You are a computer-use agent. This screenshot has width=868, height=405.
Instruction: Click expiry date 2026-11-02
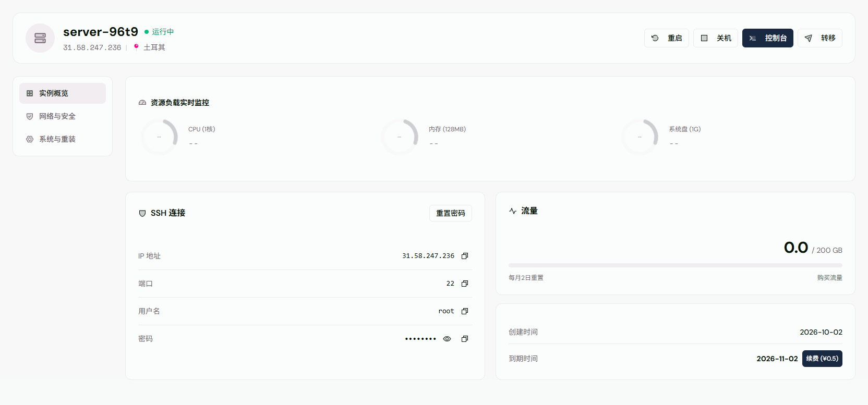pyautogui.click(x=777, y=359)
